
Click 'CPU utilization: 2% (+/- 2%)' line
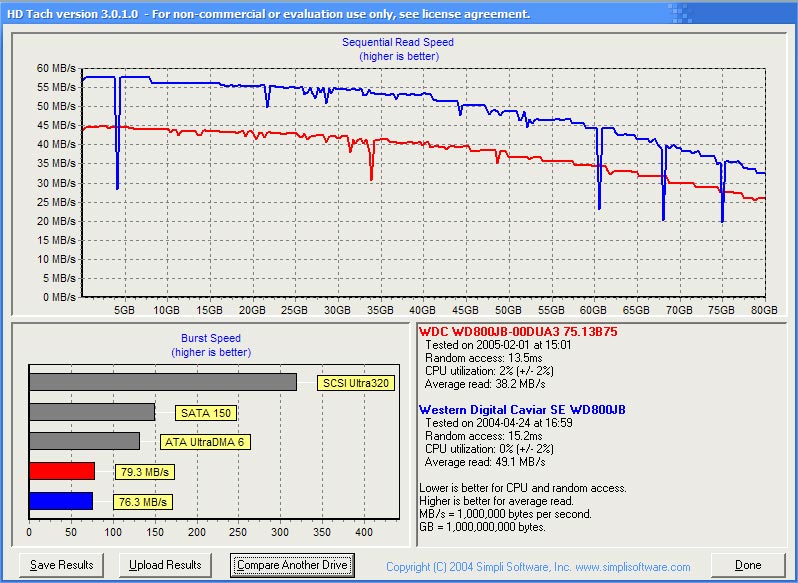489,371
